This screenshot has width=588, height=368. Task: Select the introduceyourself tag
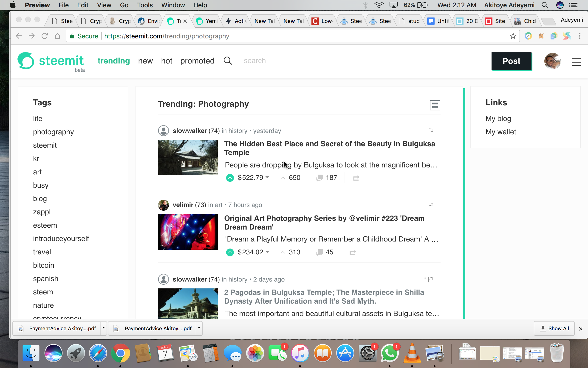pyautogui.click(x=61, y=239)
